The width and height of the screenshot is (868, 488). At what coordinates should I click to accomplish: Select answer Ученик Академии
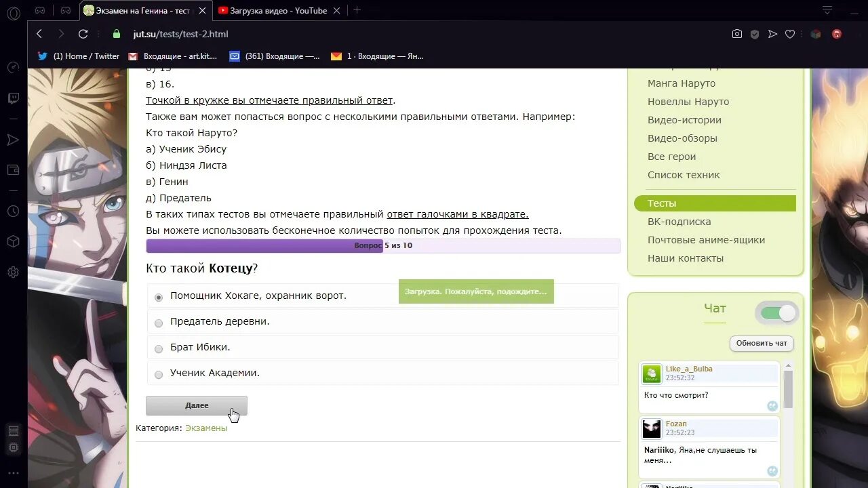(x=159, y=374)
